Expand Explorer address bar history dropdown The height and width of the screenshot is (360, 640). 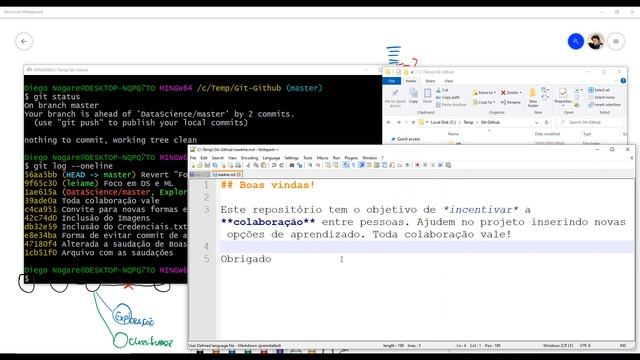tap(537, 122)
